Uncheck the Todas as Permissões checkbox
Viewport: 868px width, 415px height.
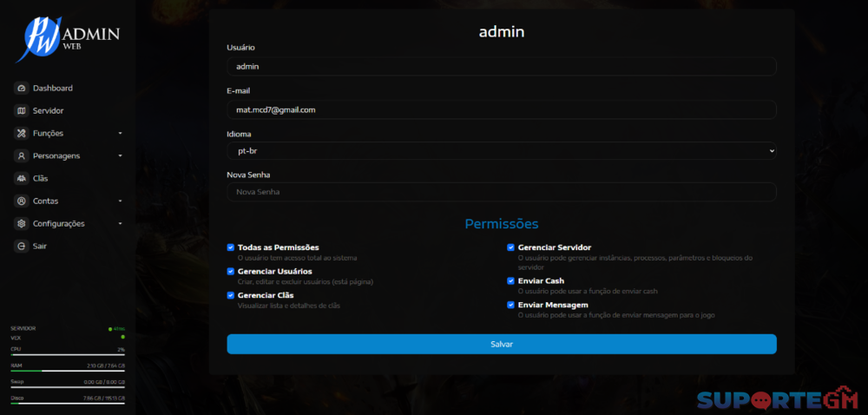[x=231, y=247]
